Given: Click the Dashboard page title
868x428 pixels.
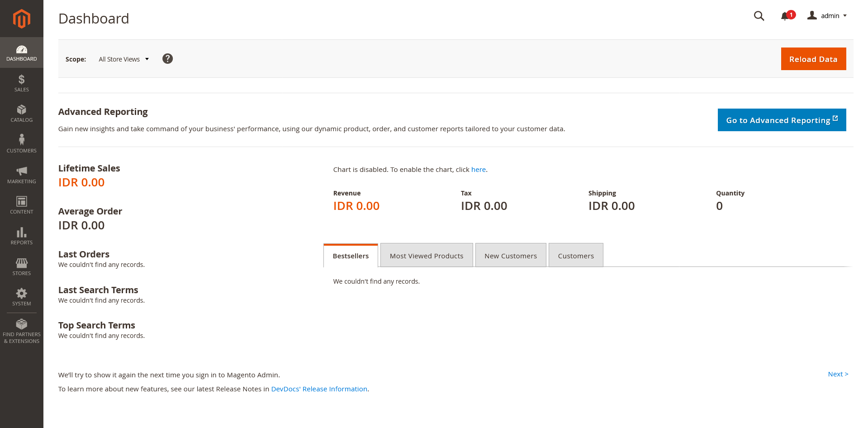Looking at the screenshot, I should click(x=94, y=19).
